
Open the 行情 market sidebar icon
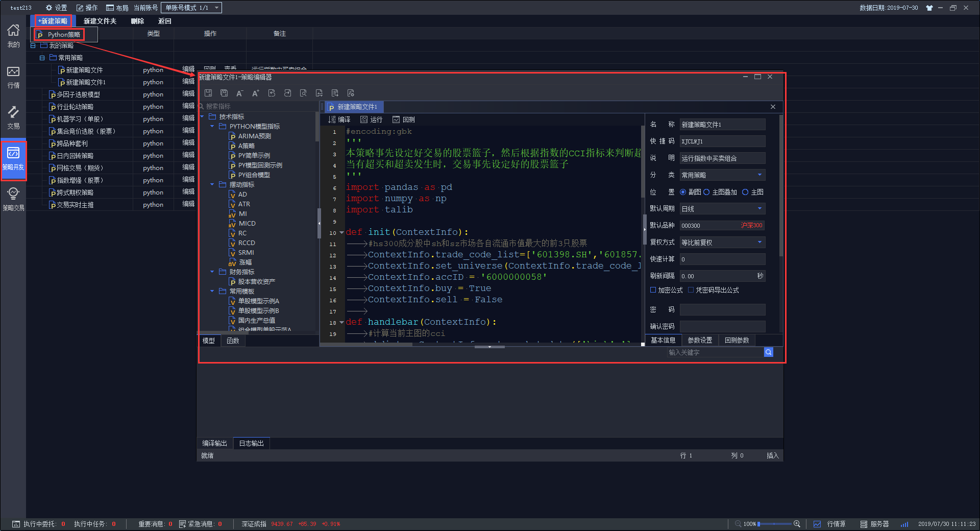click(x=13, y=77)
